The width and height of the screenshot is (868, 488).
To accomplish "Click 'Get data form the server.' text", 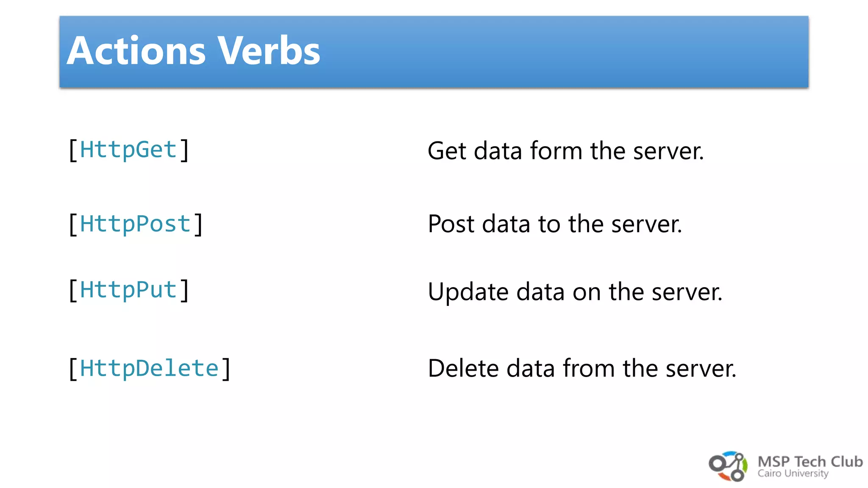I will point(566,151).
